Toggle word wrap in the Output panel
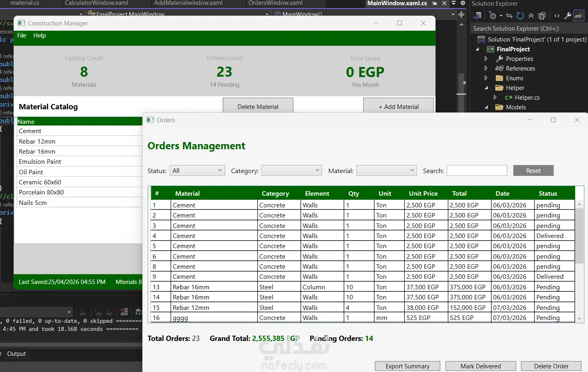 [x=138, y=312]
